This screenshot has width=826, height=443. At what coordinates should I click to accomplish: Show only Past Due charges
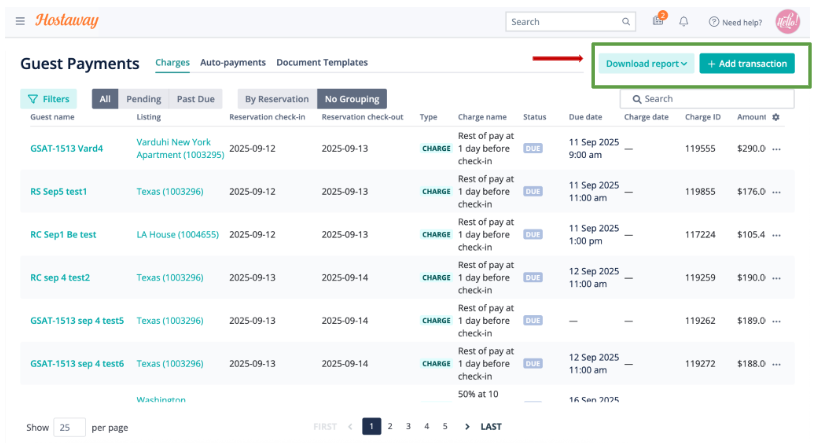(195, 99)
